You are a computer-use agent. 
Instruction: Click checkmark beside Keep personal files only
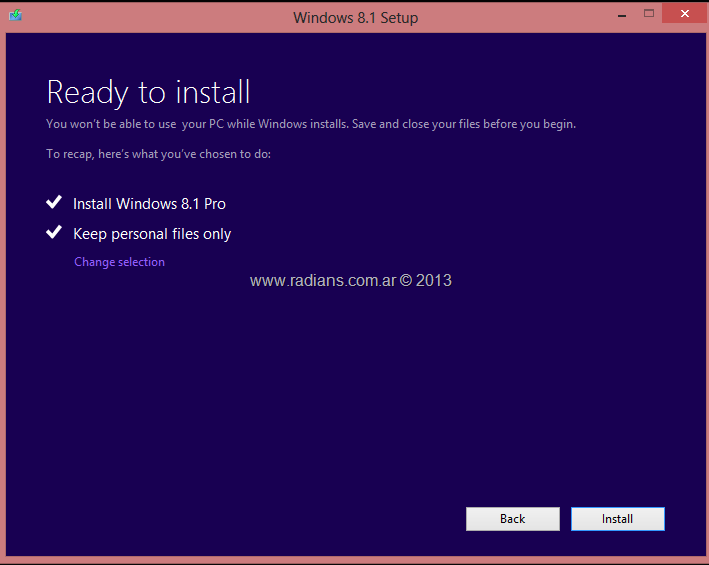click(x=54, y=233)
